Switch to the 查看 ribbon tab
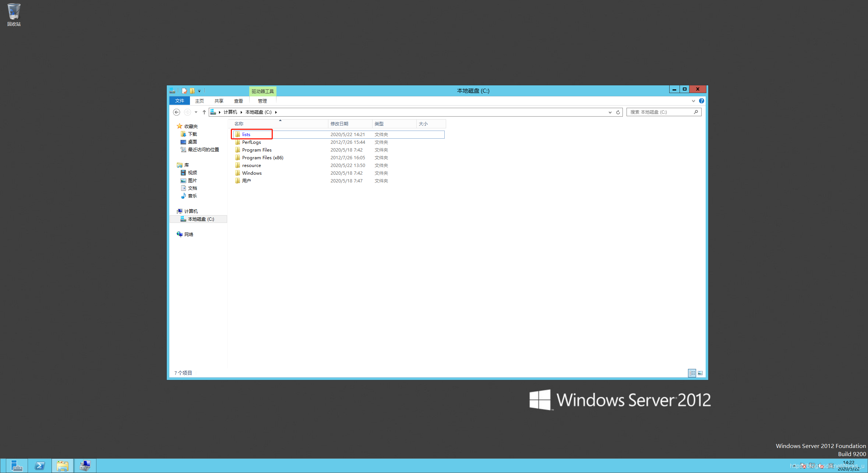868x473 pixels. click(239, 101)
